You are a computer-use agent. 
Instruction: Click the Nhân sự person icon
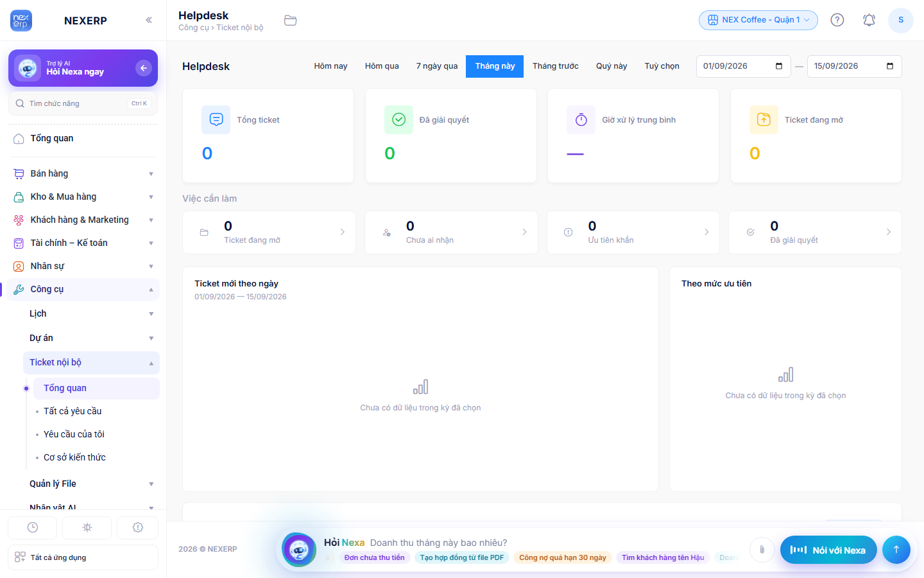pyautogui.click(x=19, y=266)
